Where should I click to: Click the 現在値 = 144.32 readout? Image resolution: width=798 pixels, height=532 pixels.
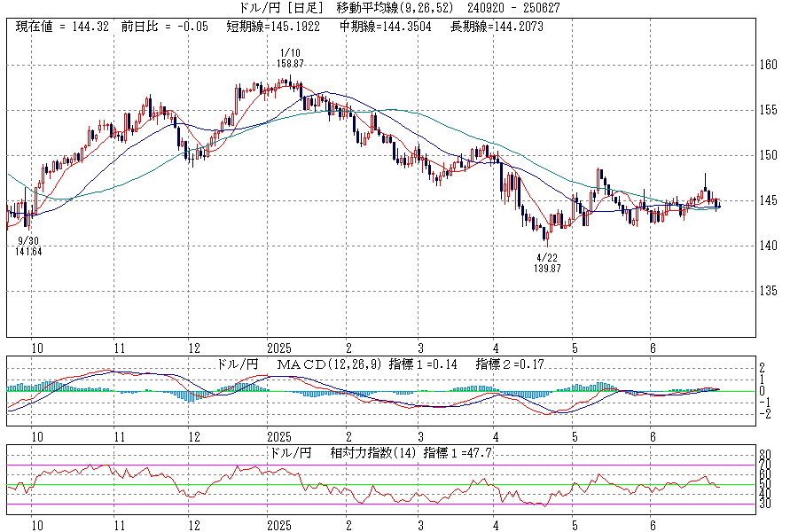tap(63, 27)
